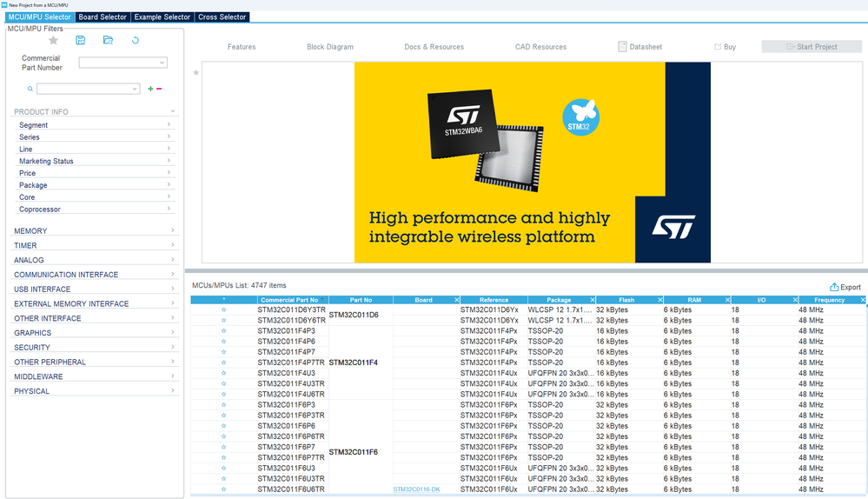Viewport: 868px width, 499px height.
Task: Favorite the STM32C011F4U3 row star
Action: click(x=223, y=373)
